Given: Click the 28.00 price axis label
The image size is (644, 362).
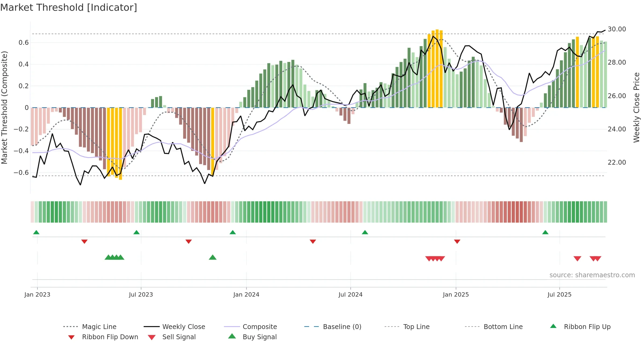Looking at the screenshot, I should coord(617,62).
